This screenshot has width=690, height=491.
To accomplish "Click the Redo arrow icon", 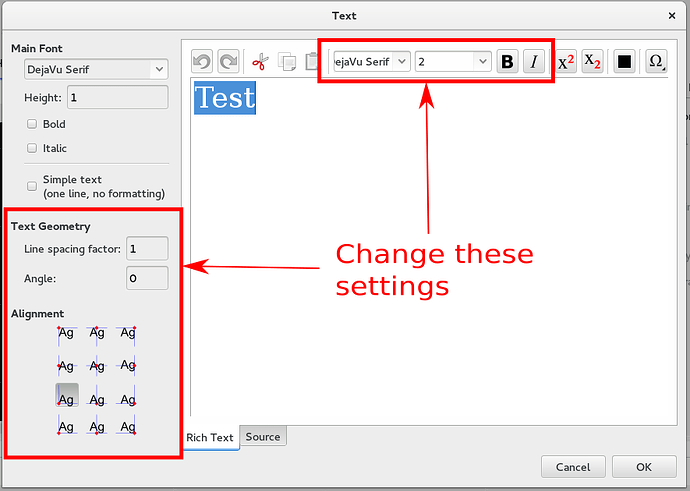I will click(228, 61).
